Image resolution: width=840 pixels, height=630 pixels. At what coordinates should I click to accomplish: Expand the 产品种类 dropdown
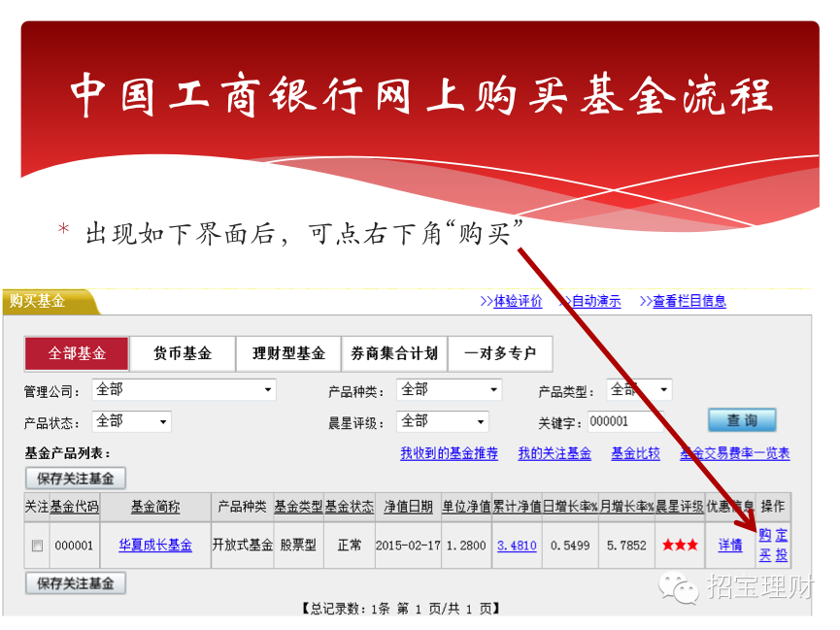[x=449, y=390]
